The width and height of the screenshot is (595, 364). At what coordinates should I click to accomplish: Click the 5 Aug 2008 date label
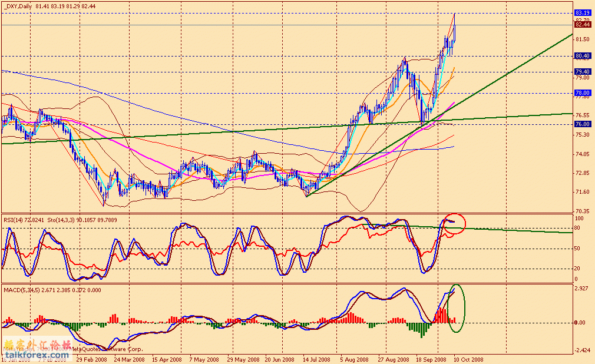point(355,359)
